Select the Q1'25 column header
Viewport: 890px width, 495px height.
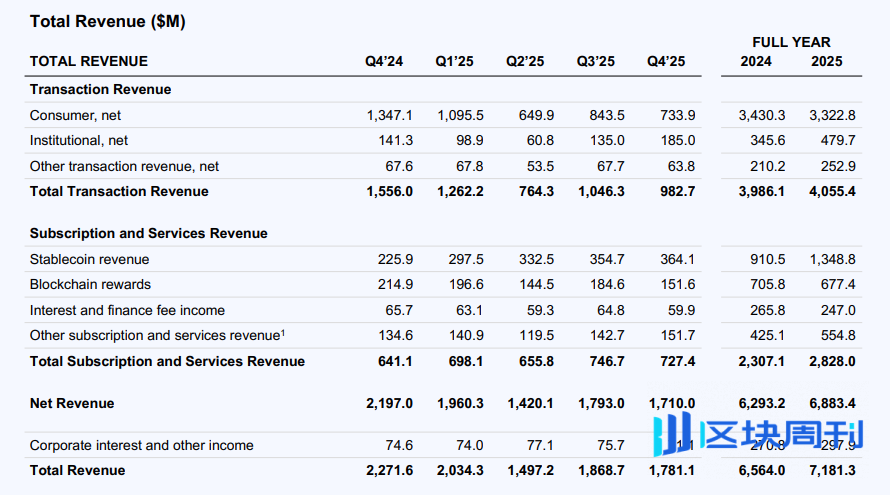pos(454,62)
